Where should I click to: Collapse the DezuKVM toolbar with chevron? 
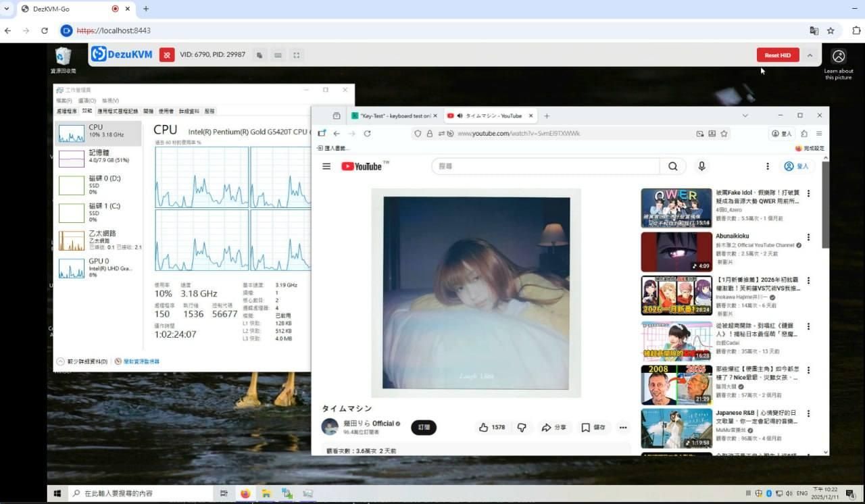(x=810, y=55)
